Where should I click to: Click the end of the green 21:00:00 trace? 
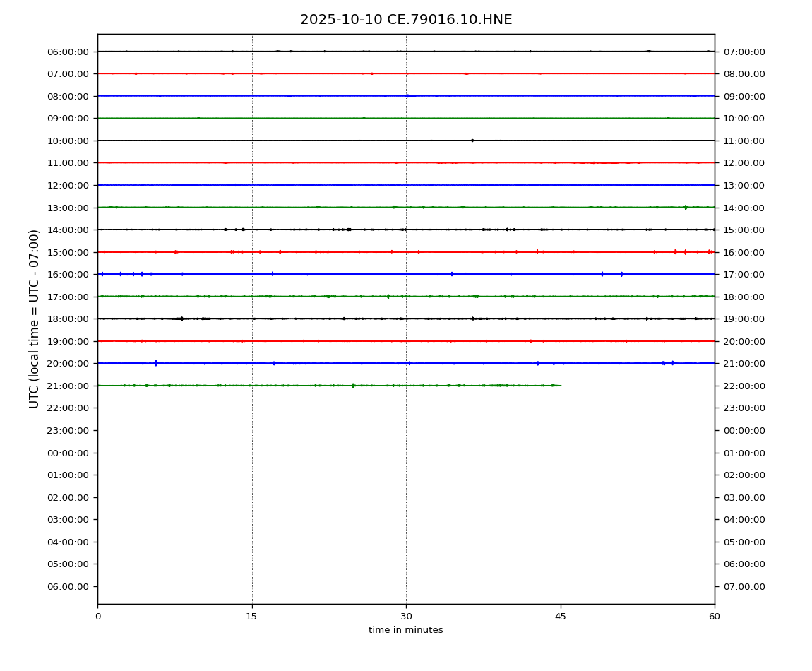pyautogui.click(x=560, y=386)
